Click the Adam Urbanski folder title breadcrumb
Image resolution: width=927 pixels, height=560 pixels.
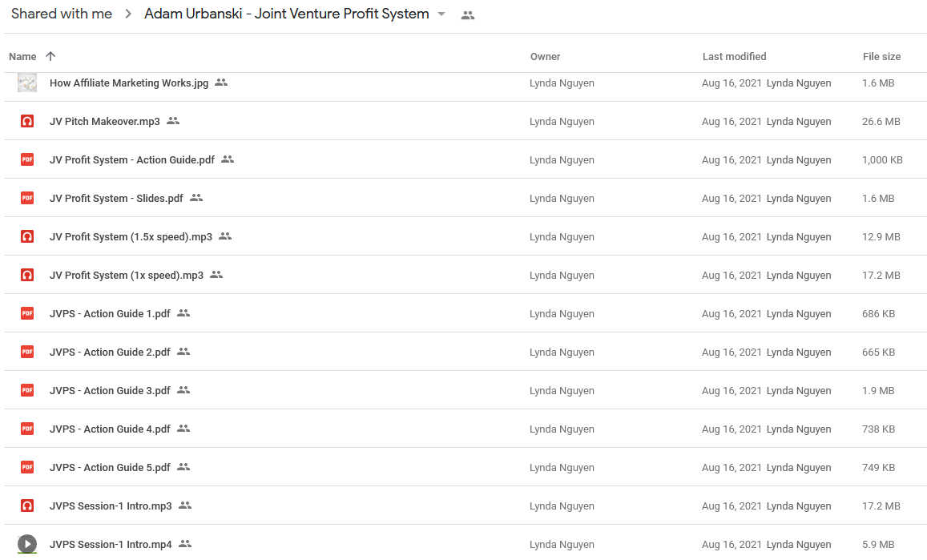[287, 14]
